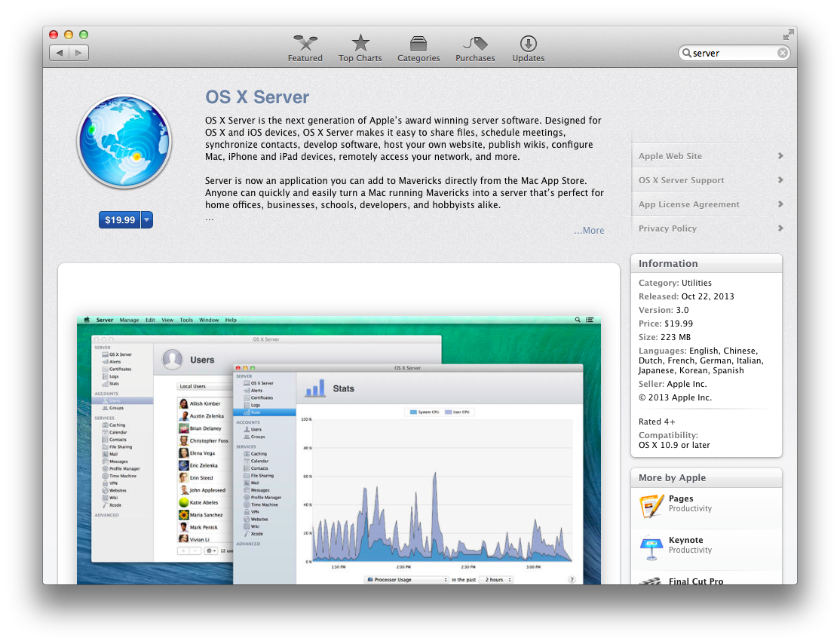Browse Categories
The image size is (840, 644).
pyautogui.click(x=418, y=49)
